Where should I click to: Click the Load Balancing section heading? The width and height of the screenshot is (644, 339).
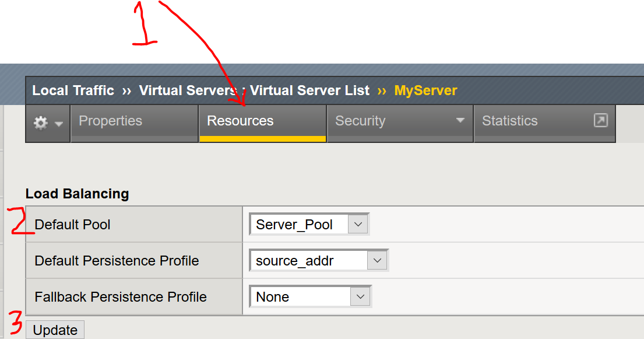click(77, 194)
